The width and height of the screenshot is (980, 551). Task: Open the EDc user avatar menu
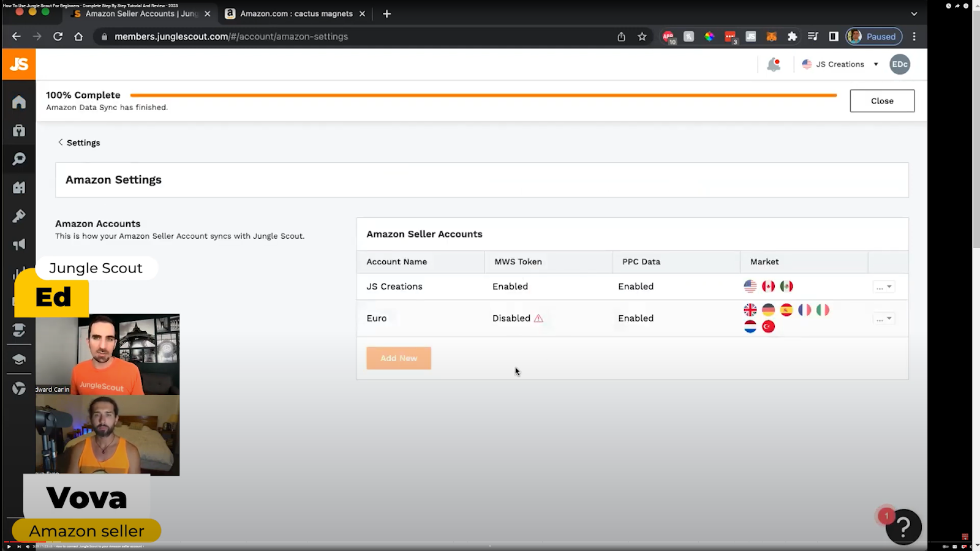pos(900,64)
